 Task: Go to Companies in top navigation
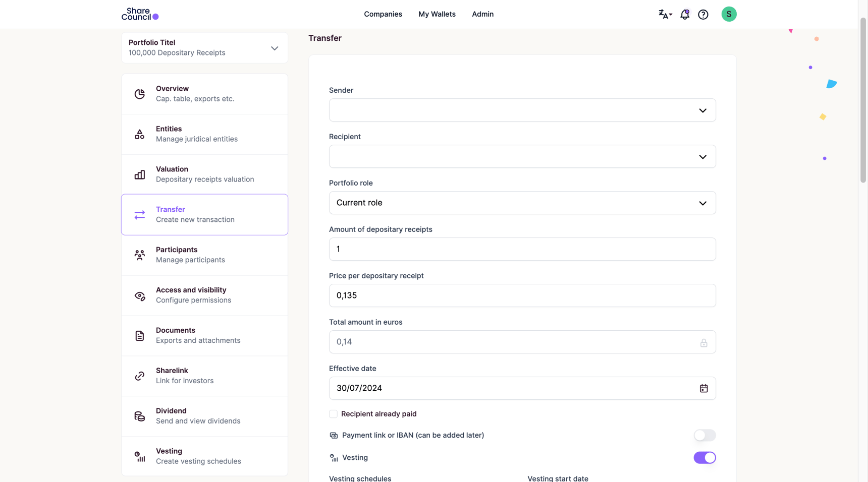383,14
